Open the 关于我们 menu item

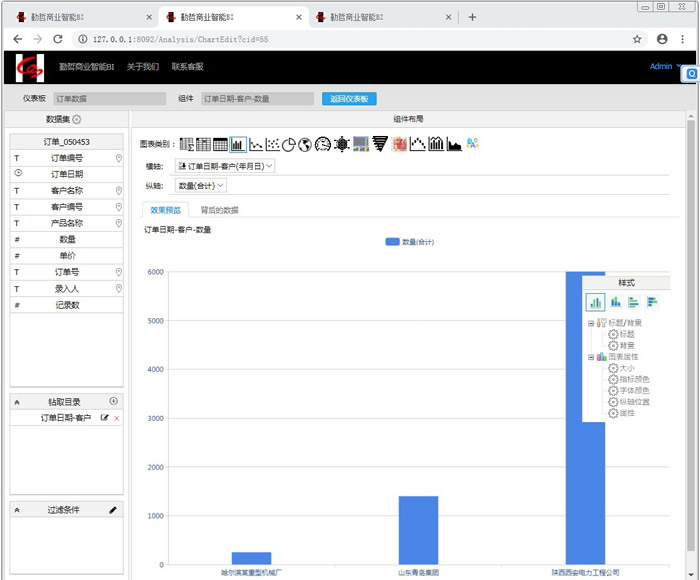142,67
